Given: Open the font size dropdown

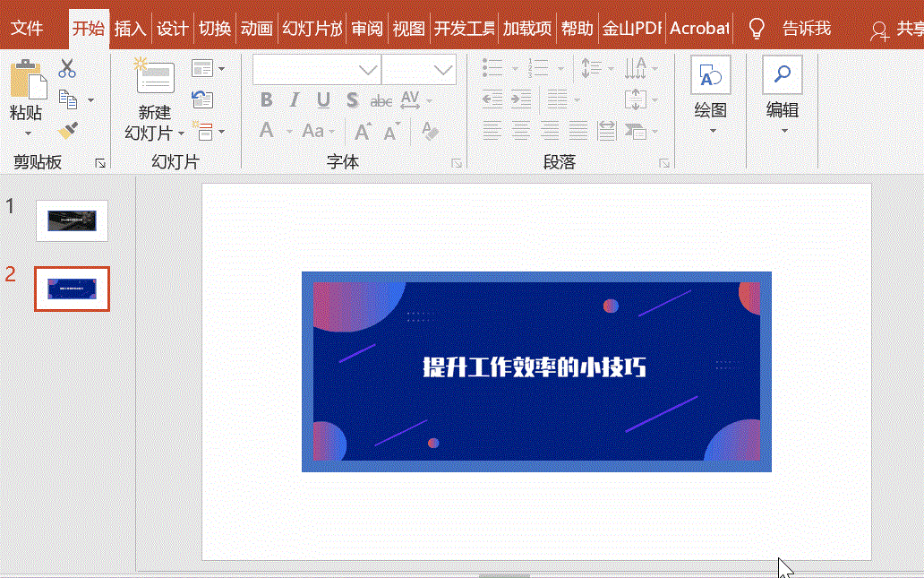Looking at the screenshot, I should pos(443,68).
